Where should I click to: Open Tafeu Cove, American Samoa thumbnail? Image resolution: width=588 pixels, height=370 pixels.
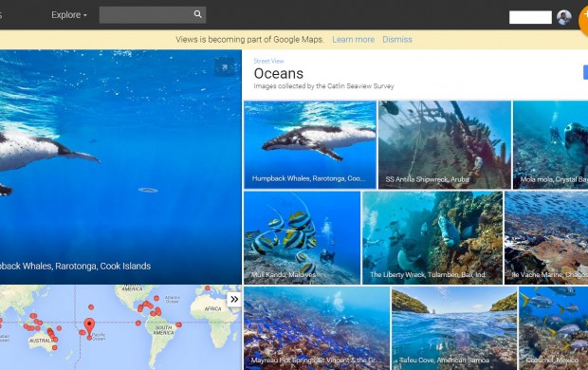point(454,328)
